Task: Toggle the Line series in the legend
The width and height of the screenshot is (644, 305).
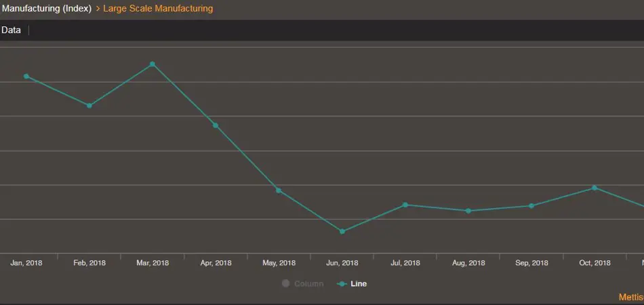Action: coord(353,284)
